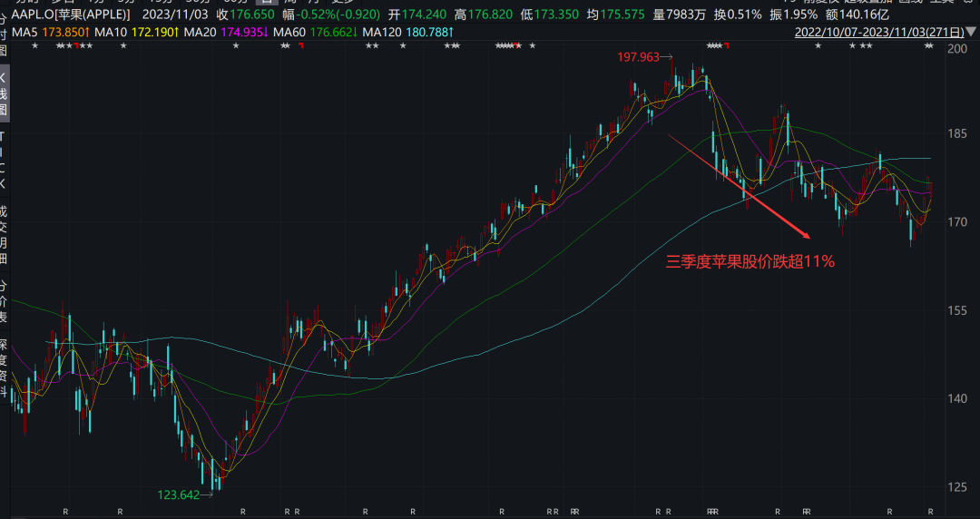
Task: Click the 200 price axis label
Action: click(957, 49)
